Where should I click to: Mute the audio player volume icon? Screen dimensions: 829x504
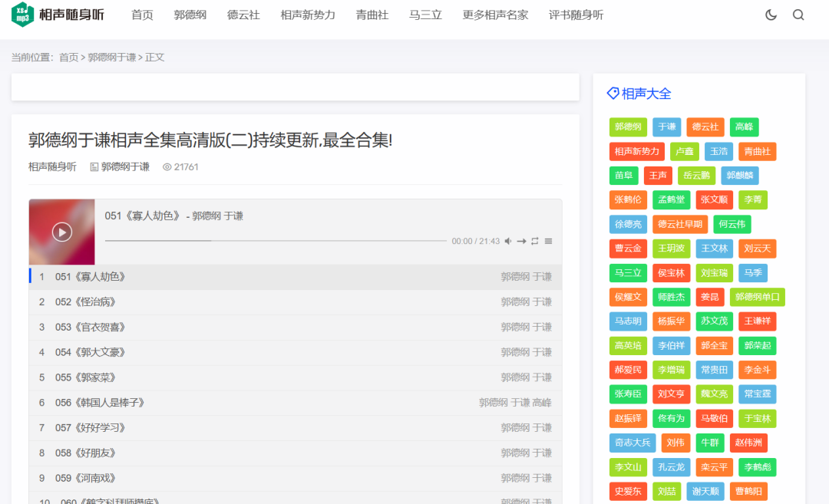click(508, 241)
